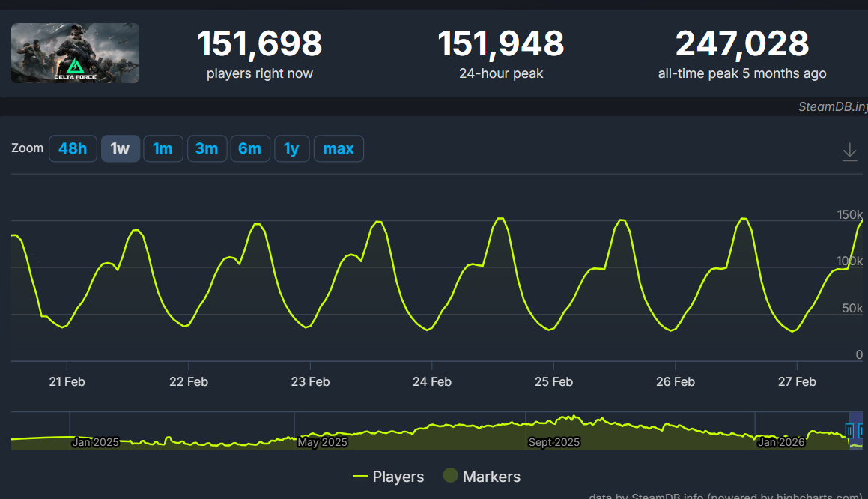Click May 2025 in navigator timeline
Image resolution: width=868 pixels, height=499 pixels.
click(322, 442)
